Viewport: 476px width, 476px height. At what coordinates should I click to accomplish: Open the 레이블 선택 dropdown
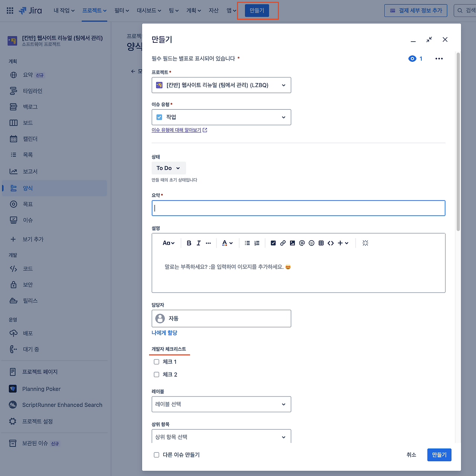pyautogui.click(x=221, y=404)
